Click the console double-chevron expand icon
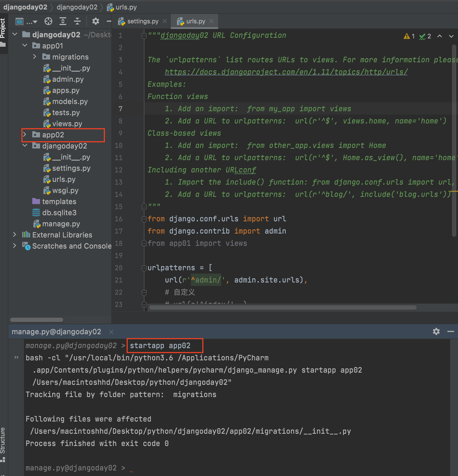 (x=16, y=357)
